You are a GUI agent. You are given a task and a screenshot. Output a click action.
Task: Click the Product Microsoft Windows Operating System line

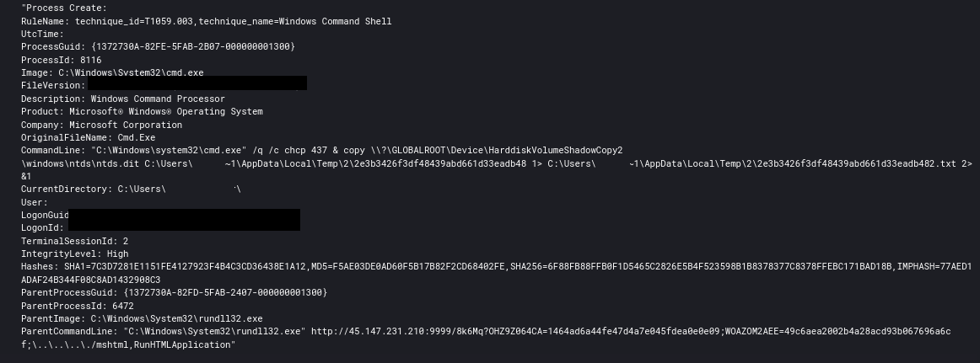click(x=142, y=112)
